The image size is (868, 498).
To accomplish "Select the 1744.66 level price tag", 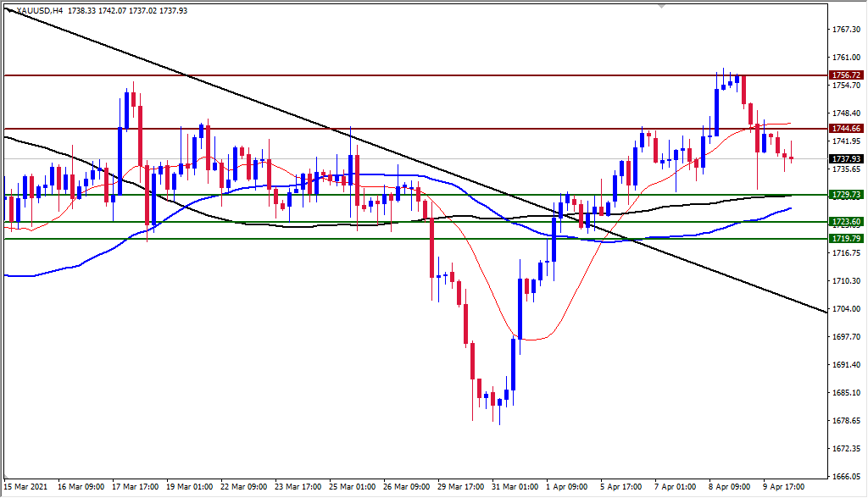I will (x=847, y=129).
